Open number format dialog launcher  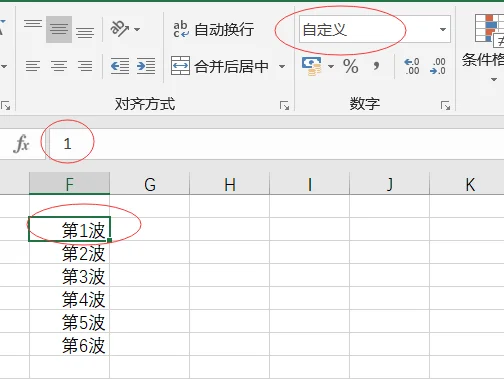click(x=445, y=106)
